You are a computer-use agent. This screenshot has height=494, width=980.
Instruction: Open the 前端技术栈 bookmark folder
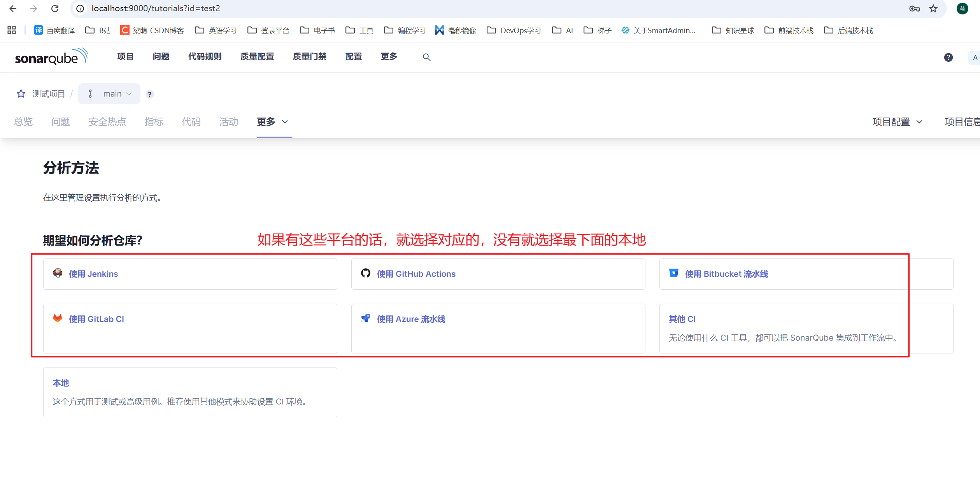pos(789,30)
